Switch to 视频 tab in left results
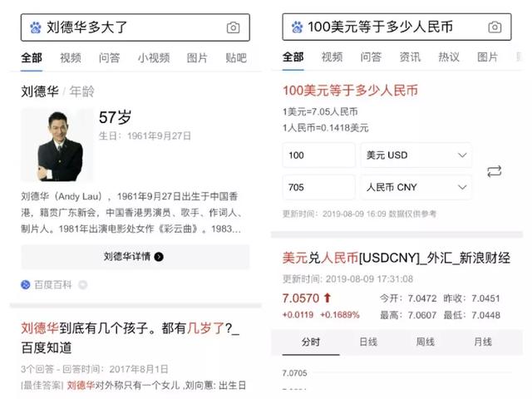Viewport: 532px width, 399px height. 71,58
